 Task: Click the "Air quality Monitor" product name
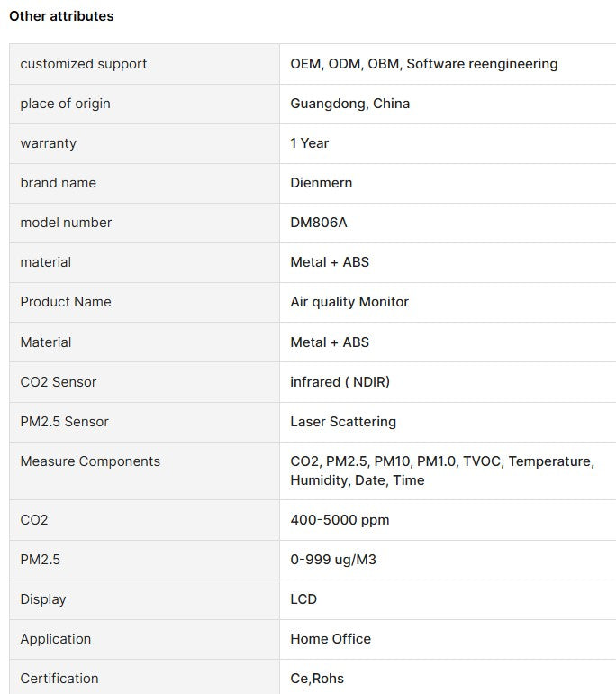[x=349, y=302]
